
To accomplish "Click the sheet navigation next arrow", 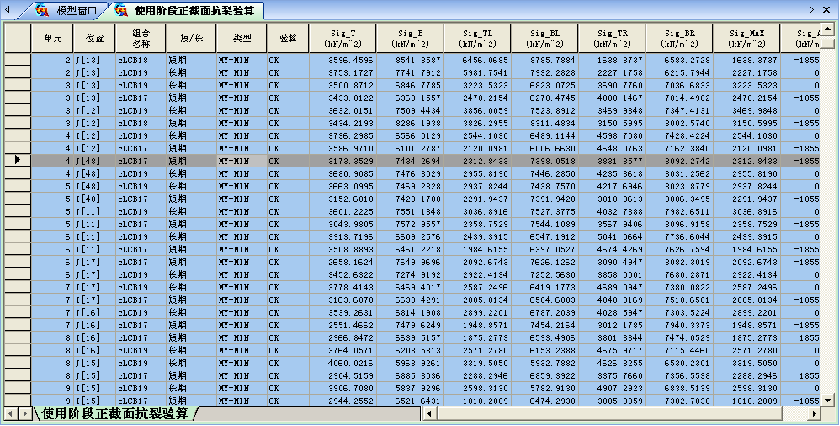I will point(24,413).
